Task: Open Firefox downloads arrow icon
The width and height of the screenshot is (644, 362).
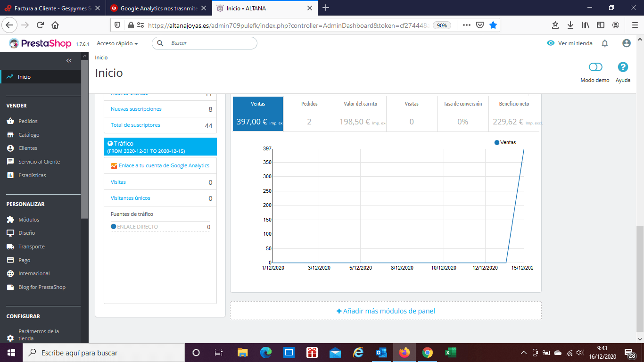Action: coord(570,25)
